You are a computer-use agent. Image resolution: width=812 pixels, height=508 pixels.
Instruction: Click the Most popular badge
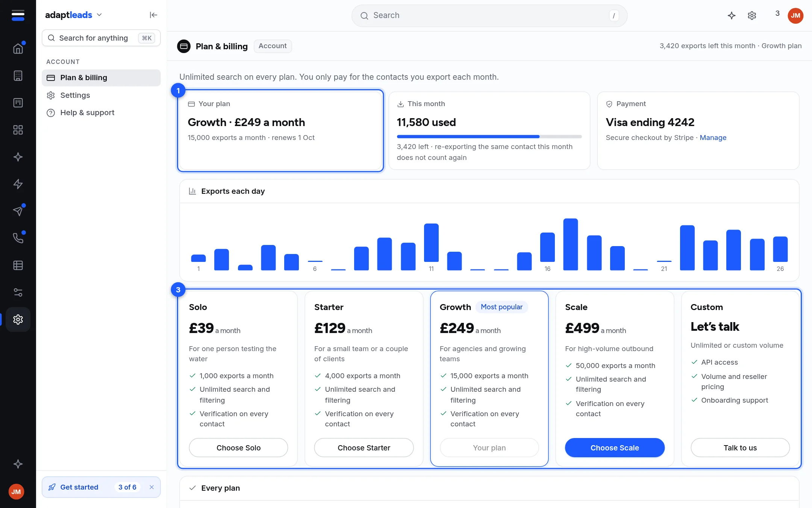501,307
